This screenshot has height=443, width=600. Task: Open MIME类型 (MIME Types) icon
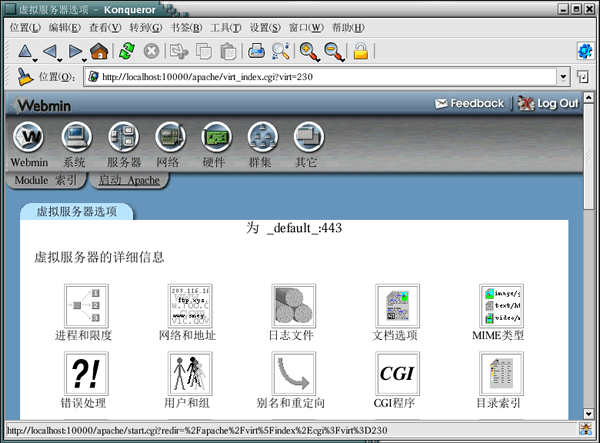click(x=501, y=306)
